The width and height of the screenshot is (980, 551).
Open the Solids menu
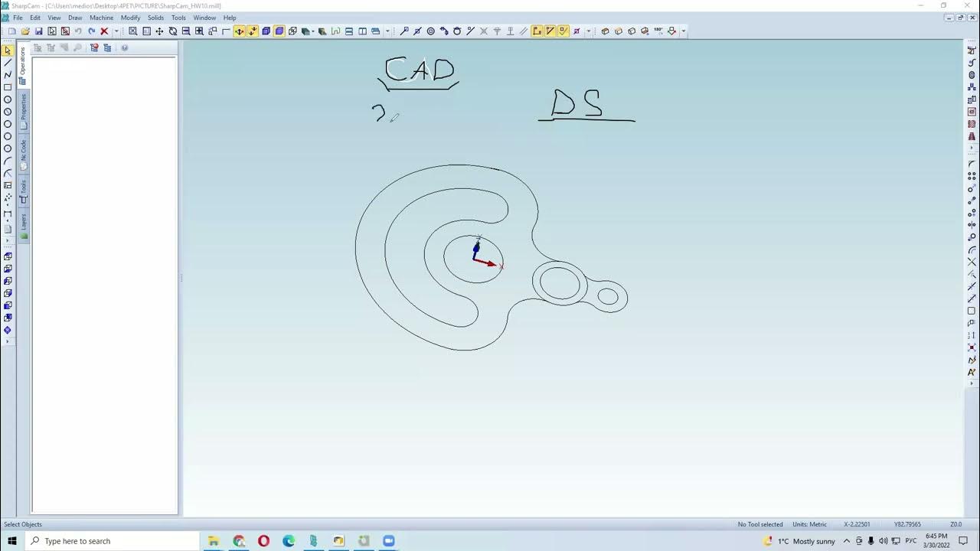[155, 18]
